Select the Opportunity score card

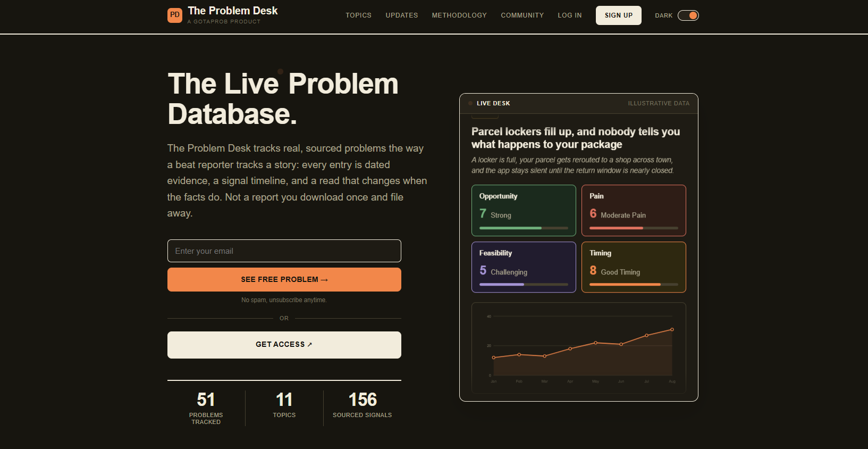click(x=524, y=210)
